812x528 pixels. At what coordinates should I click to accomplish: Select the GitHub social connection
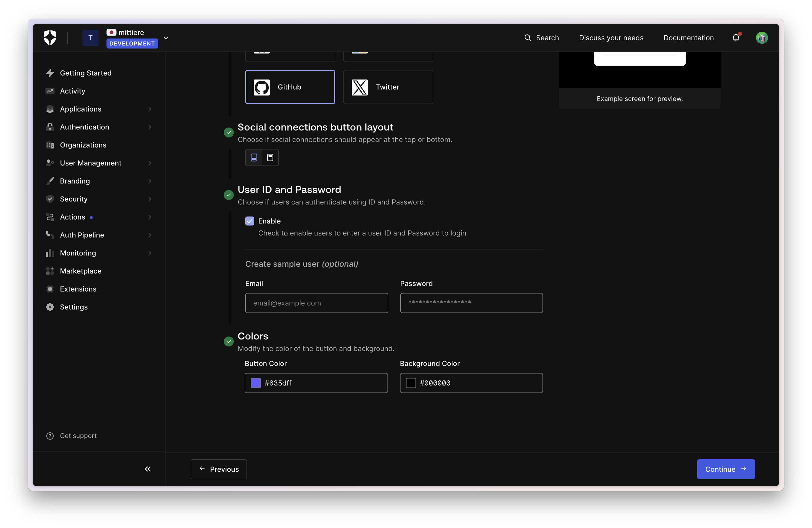pyautogui.click(x=290, y=87)
